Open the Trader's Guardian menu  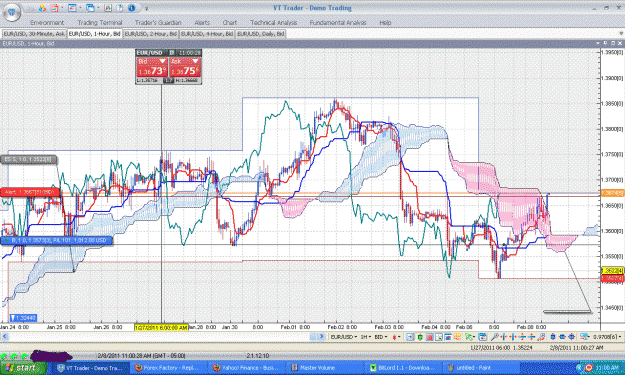pyautogui.click(x=158, y=23)
